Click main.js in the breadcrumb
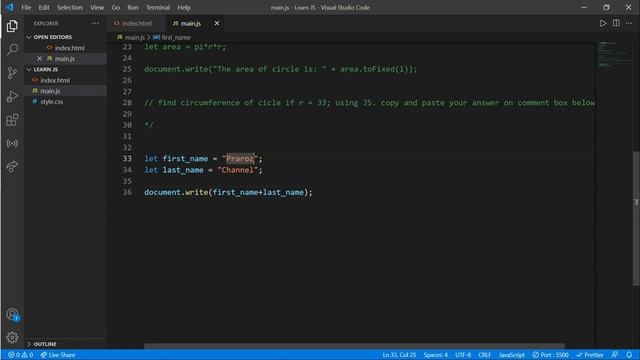The height and width of the screenshot is (360, 640). click(135, 37)
